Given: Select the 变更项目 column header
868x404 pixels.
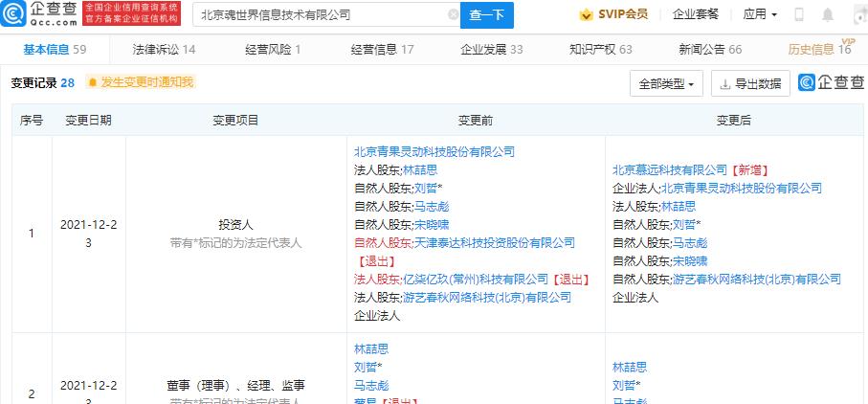Looking at the screenshot, I should tap(235, 120).
